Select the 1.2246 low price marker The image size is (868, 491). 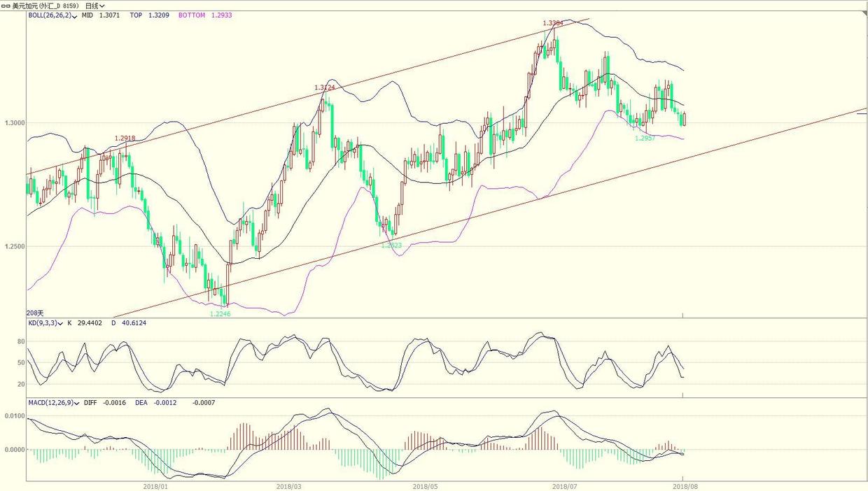click(x=220, y=314)
